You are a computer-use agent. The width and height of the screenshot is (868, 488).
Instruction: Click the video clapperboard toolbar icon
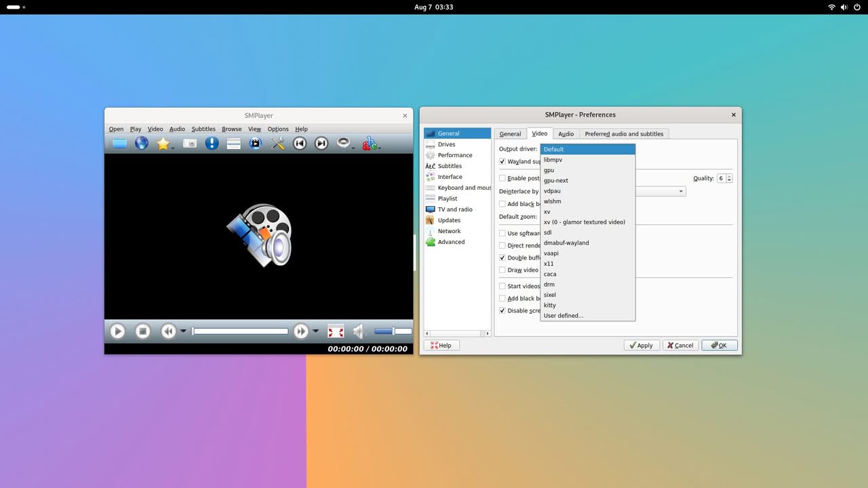click(255, 143)
